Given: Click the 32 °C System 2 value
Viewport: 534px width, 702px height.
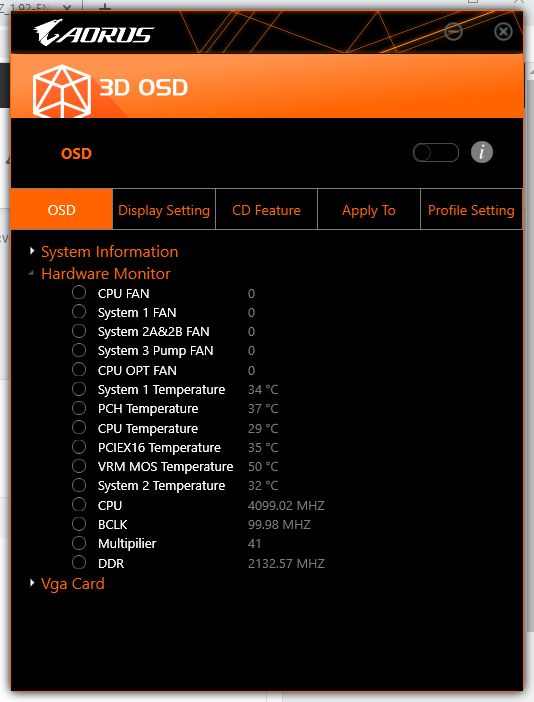Looking at the screenshot, I should (x=263, y=486).
